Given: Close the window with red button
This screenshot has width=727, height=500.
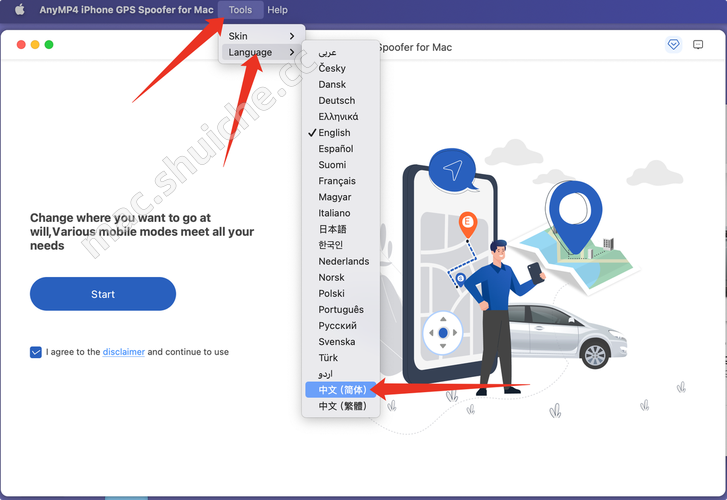Looking at the screenshot, I should pos(21,45).
